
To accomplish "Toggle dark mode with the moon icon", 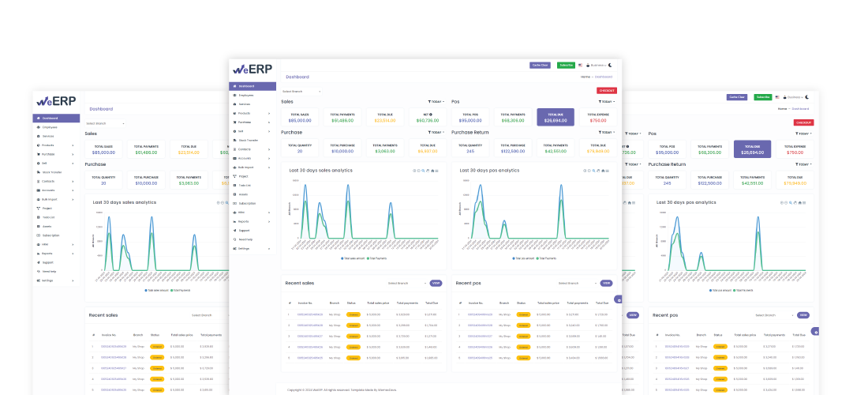I will (610, 65).
